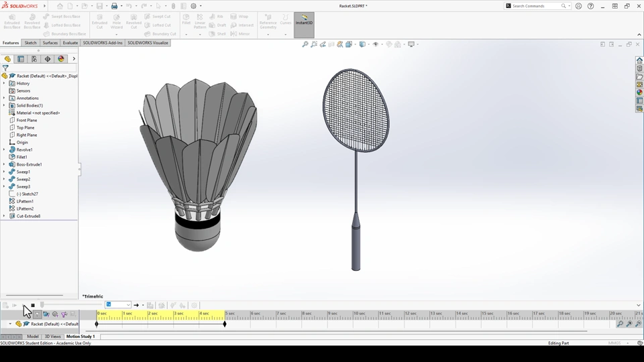
Task: Open the DisplayManager color wheel tab
Action: point(61,59)
